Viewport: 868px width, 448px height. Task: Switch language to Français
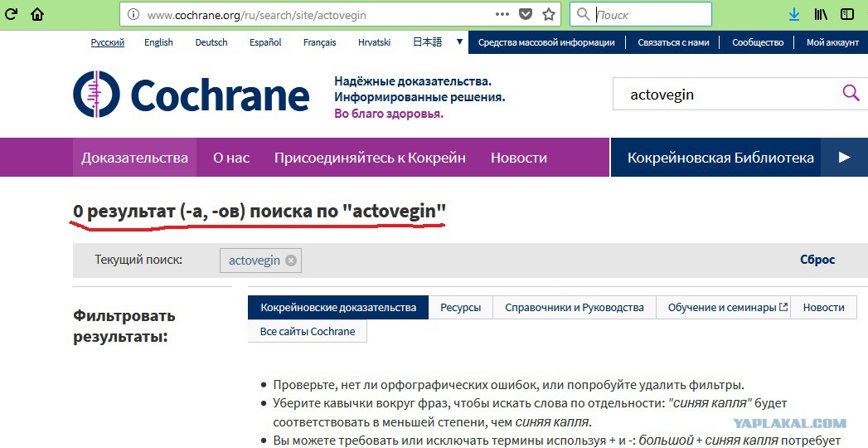(x=319, y=42)
